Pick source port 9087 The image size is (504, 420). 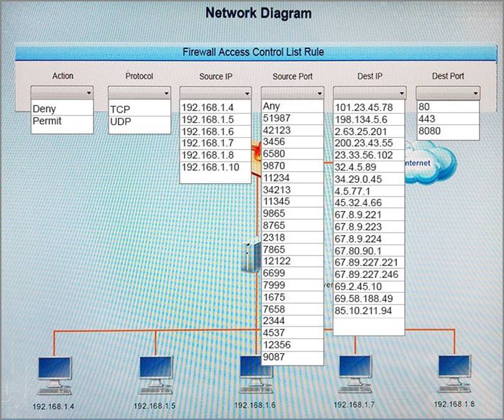(274, 357)
